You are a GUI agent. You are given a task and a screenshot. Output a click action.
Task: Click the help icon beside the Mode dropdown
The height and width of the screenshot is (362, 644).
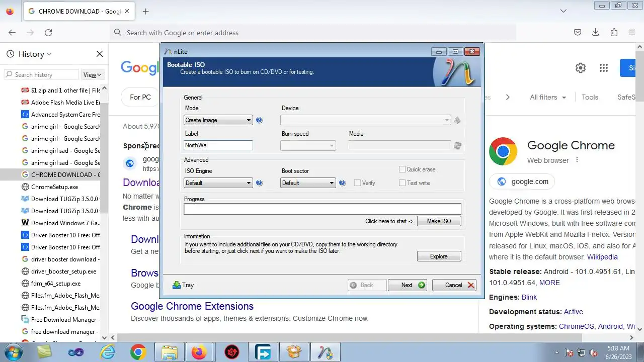pyautogui.click(x=259, y=120)
